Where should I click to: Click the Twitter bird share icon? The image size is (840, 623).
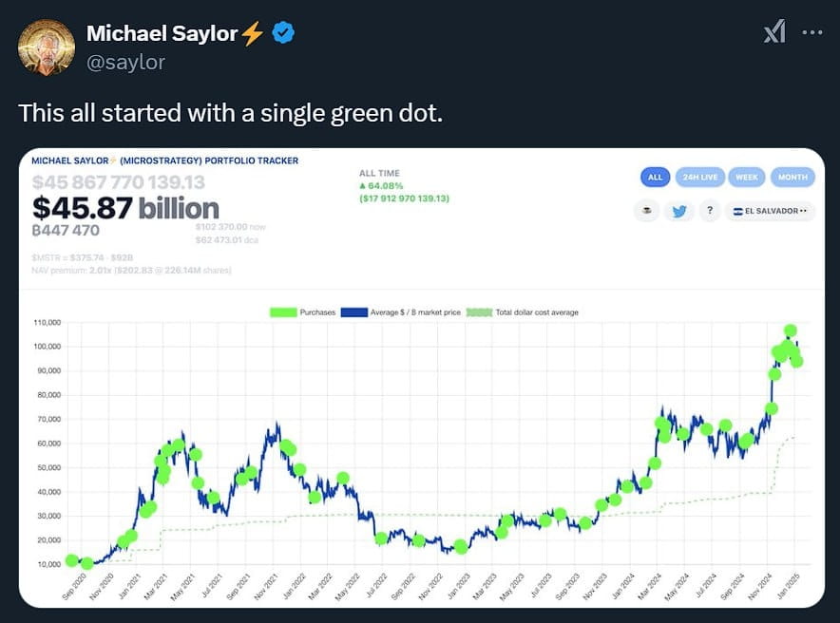678,211
